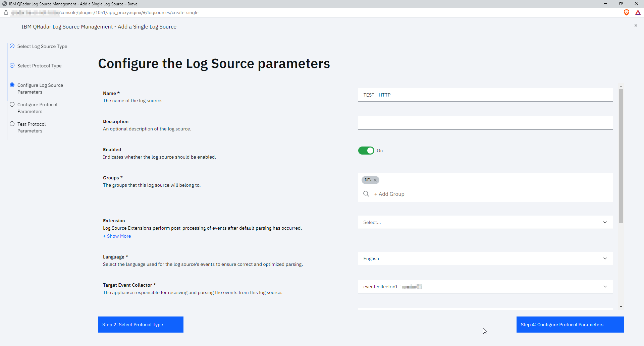Click the site lock icon in address bar

pos(6,12)
